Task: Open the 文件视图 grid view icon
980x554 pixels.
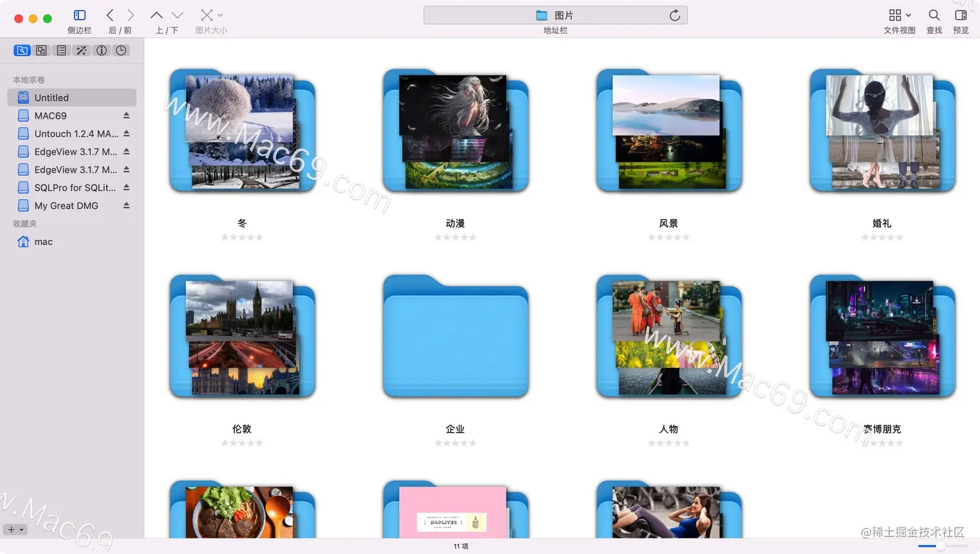Action: tap(895, 15)
